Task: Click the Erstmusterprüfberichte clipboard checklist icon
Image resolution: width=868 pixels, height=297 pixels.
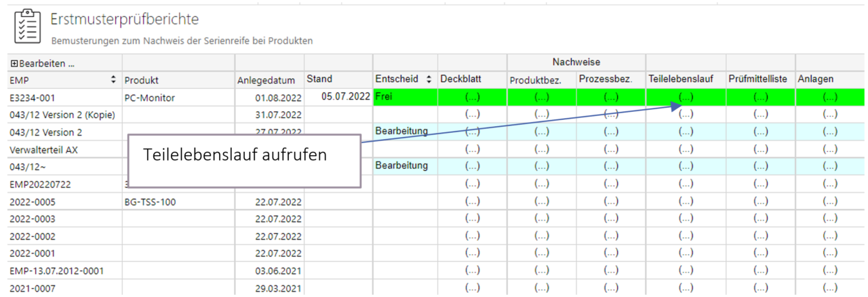Action: (27, 26)
